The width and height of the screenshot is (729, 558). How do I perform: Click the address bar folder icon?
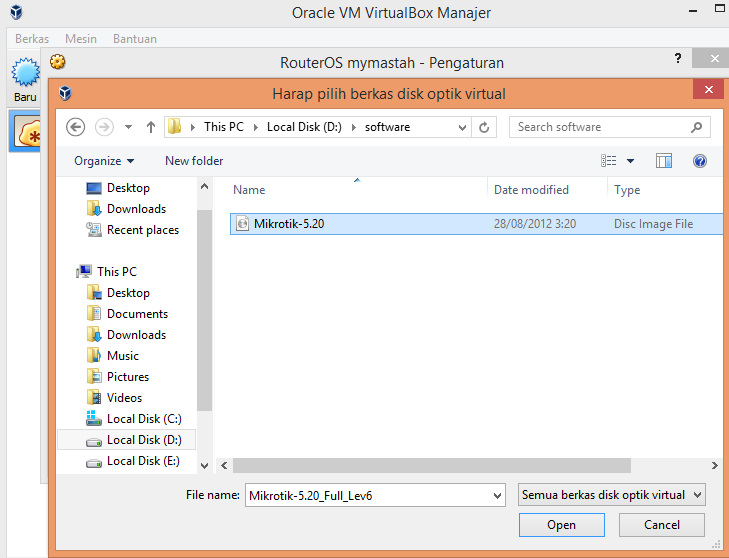tap(175, 126)
